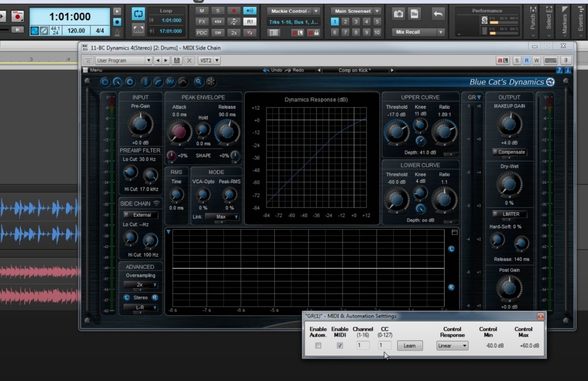588x381 pixels.
Task: Toggle the Compensate makeup gain switch
Action: (509, 152)
